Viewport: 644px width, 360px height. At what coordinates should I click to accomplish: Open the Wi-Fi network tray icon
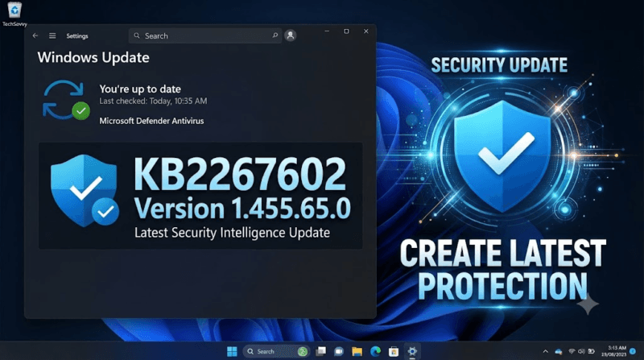click(x=572, y=351)
